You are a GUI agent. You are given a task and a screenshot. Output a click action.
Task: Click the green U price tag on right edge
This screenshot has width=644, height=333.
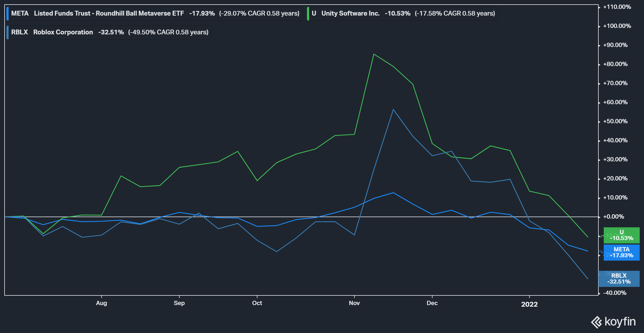click(621, 235)
